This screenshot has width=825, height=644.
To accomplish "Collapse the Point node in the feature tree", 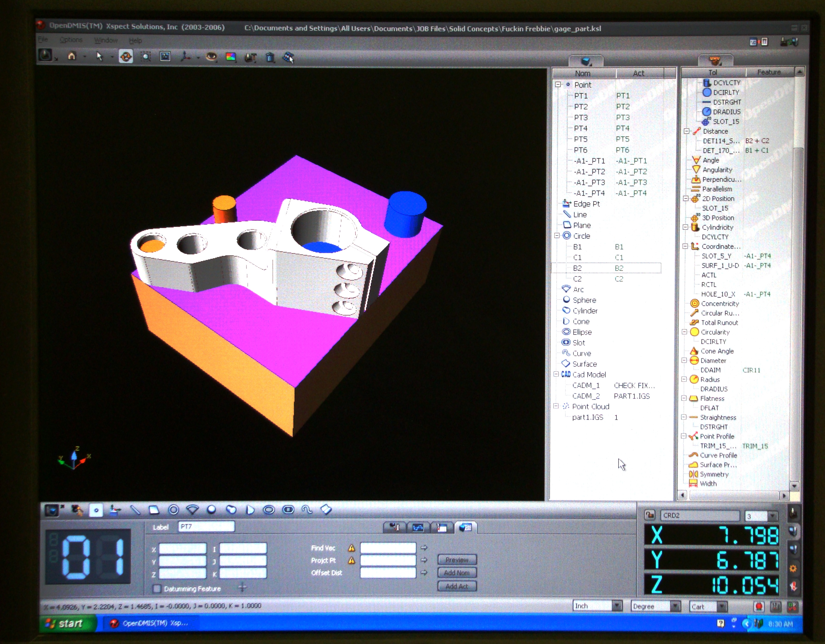I will 558,85.
